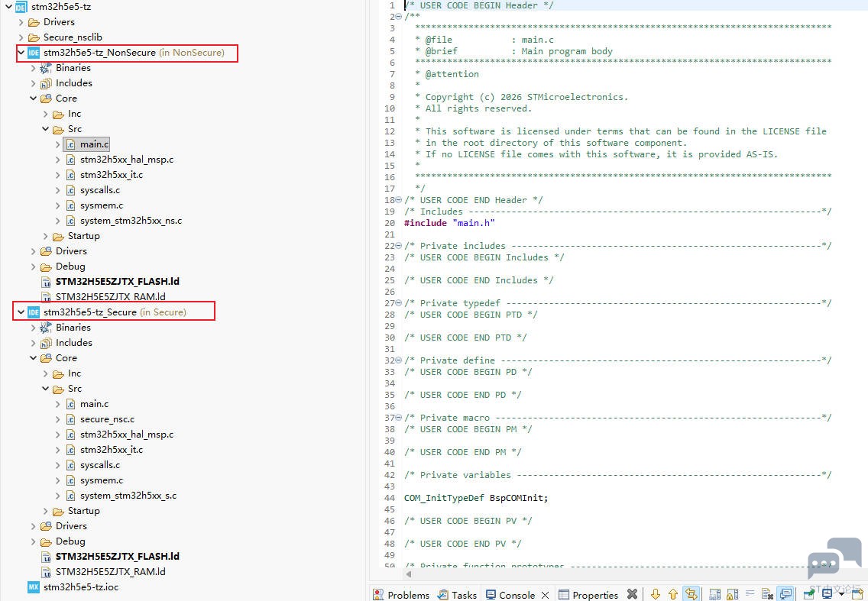The height and width of the screenshot is (601, 868).
Task: Collapse the stm32h5e5-tz_NonSecure project
Action: point(21,53)
